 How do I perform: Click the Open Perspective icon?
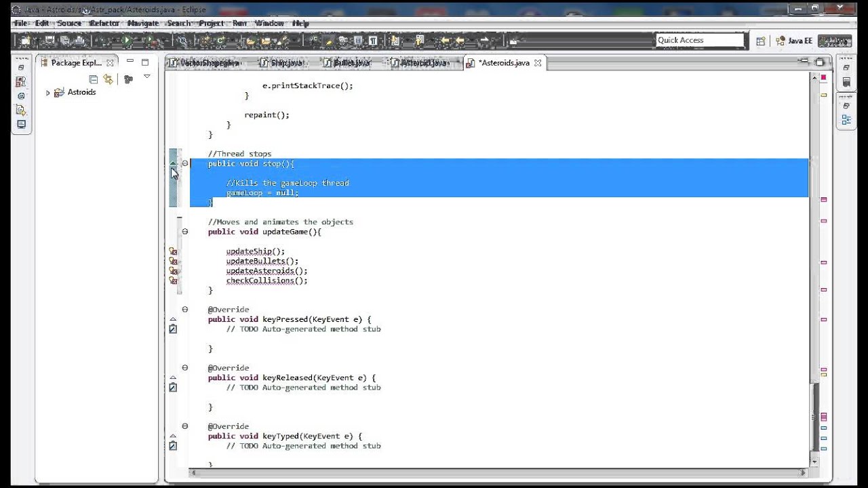(761, 41)
